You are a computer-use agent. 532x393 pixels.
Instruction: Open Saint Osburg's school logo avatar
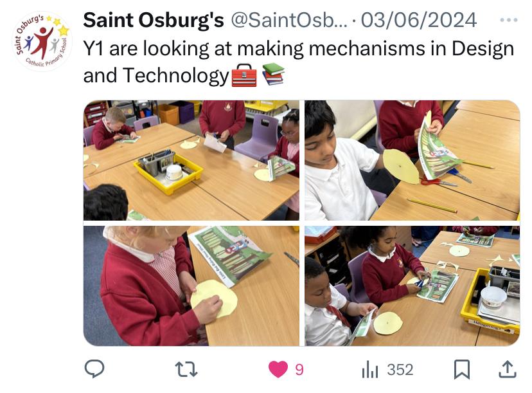[42, 41]
